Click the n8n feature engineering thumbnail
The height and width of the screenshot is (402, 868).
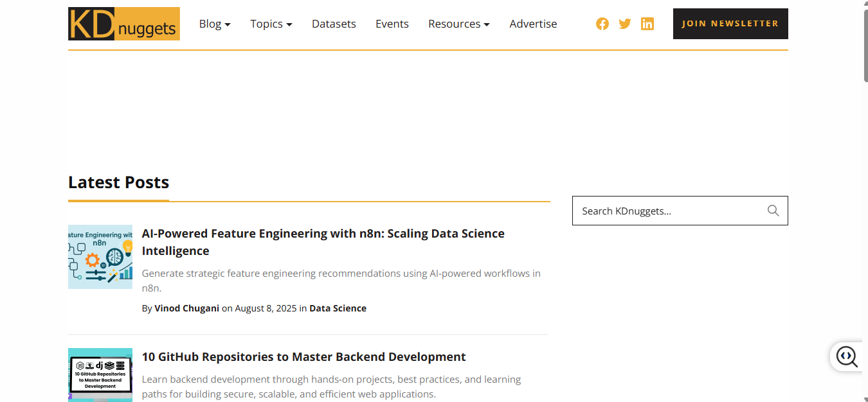(x=100, y=257)
